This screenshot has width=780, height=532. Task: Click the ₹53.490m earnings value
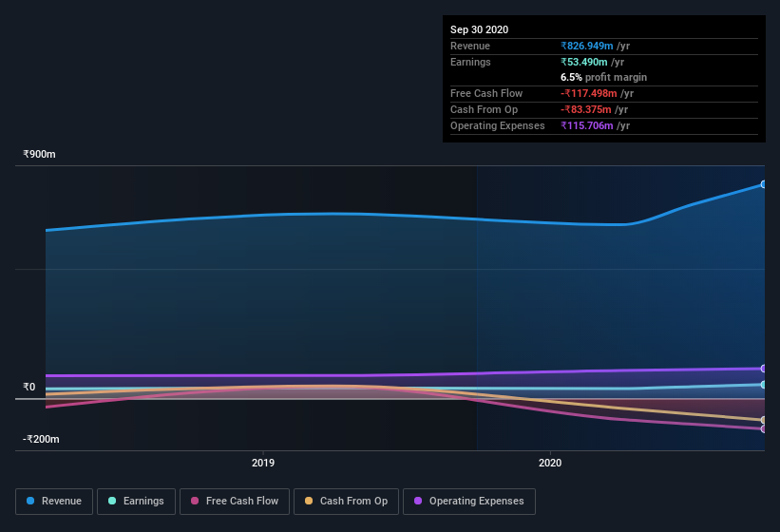point(584,62)
